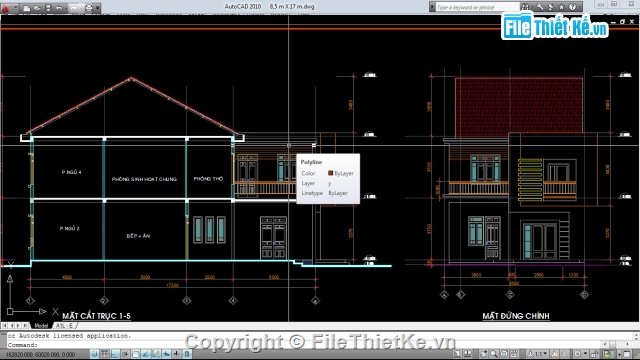Screen dimensions: 640x360
Task: Click the Favorites star icon in InfoCenter
Action: (561, 7)
